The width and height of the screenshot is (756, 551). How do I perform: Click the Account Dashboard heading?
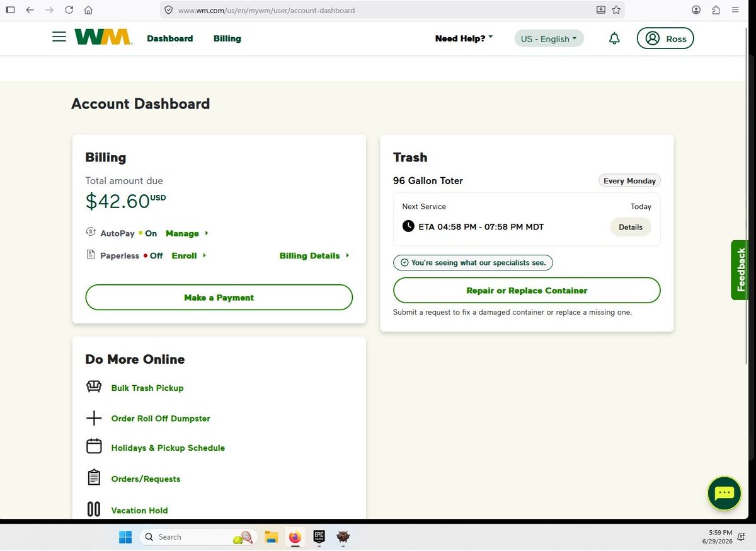(140, 104)
